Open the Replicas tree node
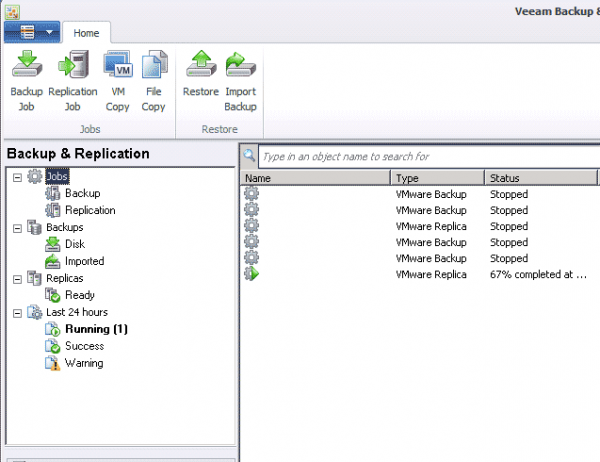The height and width of the screenshot is (462, 600). click(65, 278)
